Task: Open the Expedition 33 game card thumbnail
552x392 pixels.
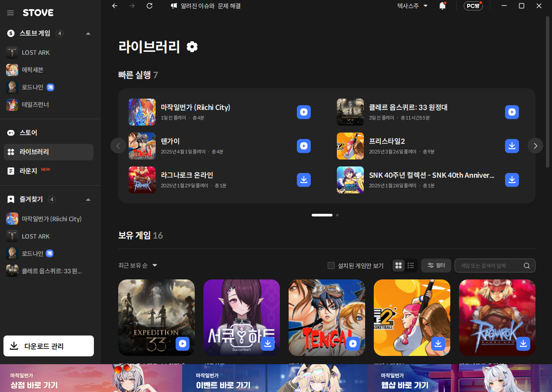Action: tap(156, 318)
